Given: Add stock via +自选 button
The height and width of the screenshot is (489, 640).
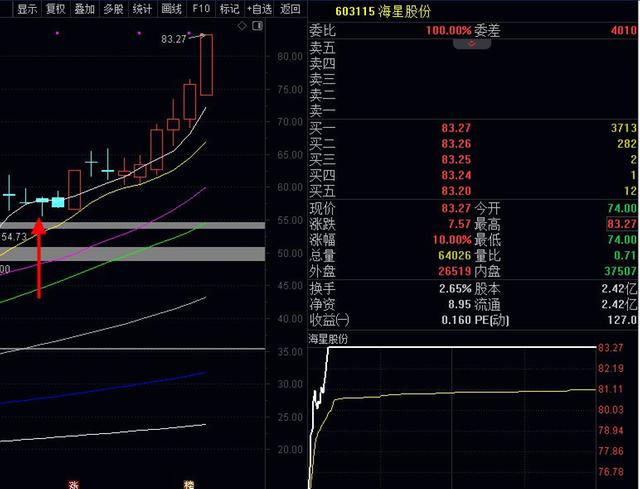Looking at the screenshot, I should coord(260,9).
